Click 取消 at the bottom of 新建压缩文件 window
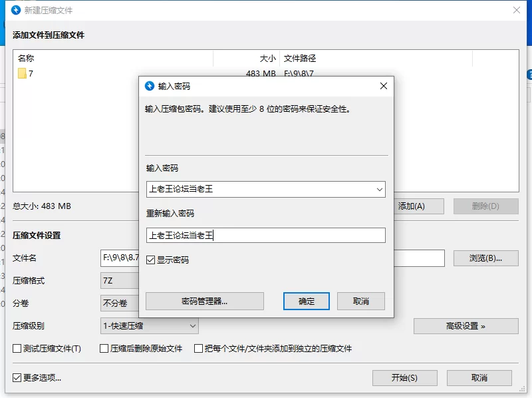532x398 pixels. [479, 378]
